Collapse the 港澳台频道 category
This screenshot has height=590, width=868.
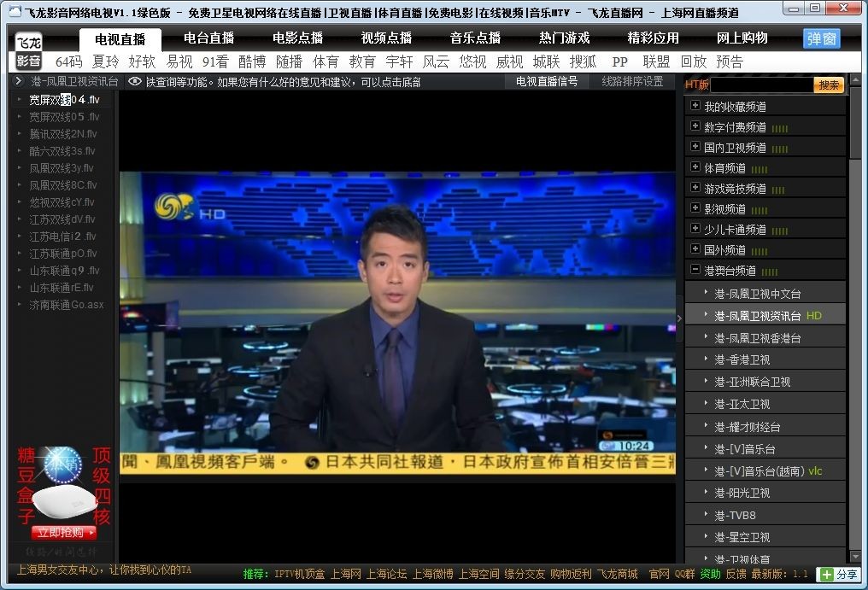coord(695,269)
